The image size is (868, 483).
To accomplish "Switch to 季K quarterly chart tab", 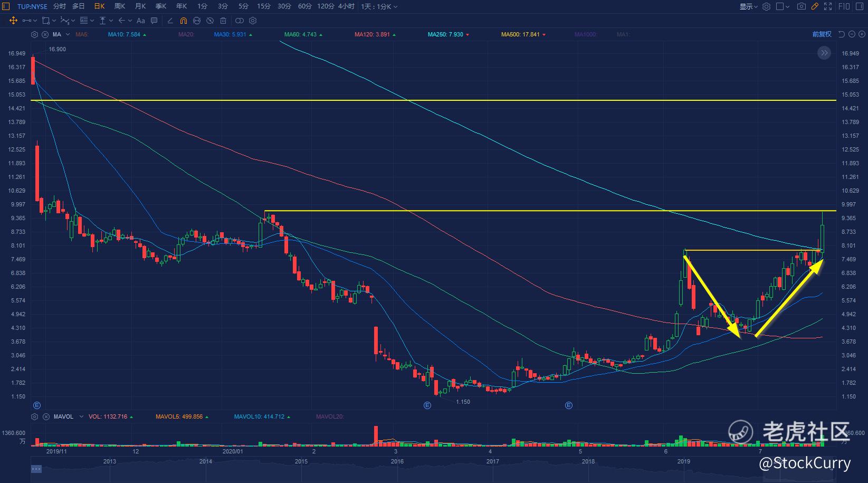I will 161,6.
